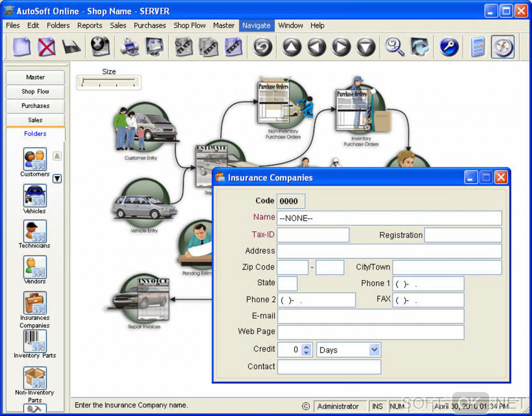Open the Vehicles folder icon
The height and width of the screenshot is (416, 532).
pos(35,196)
